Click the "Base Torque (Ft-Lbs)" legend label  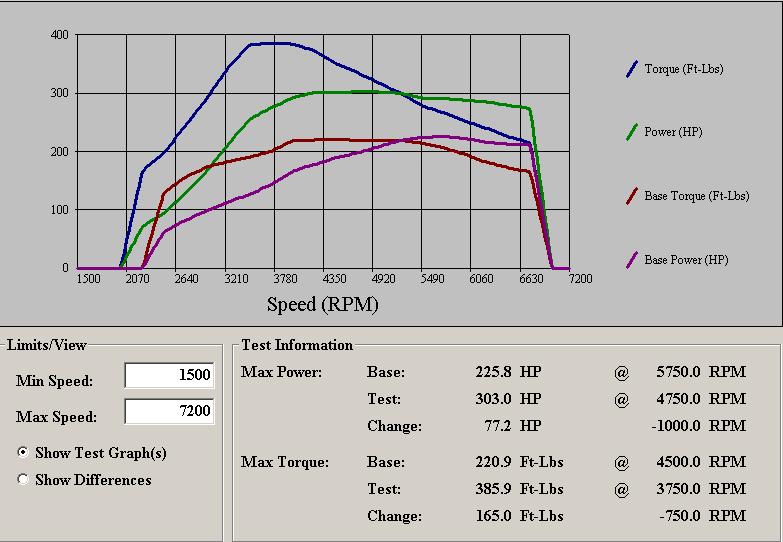(x=696, y=196)
